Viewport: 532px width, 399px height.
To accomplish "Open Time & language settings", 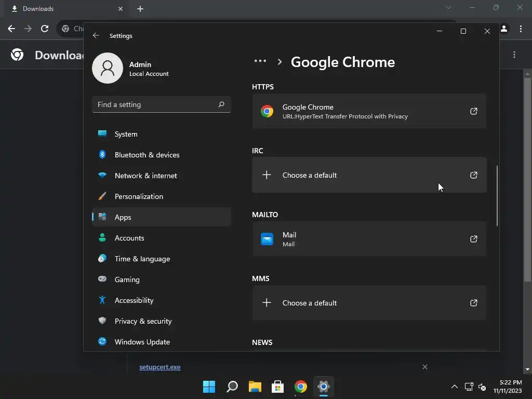I will click(162, 259).
